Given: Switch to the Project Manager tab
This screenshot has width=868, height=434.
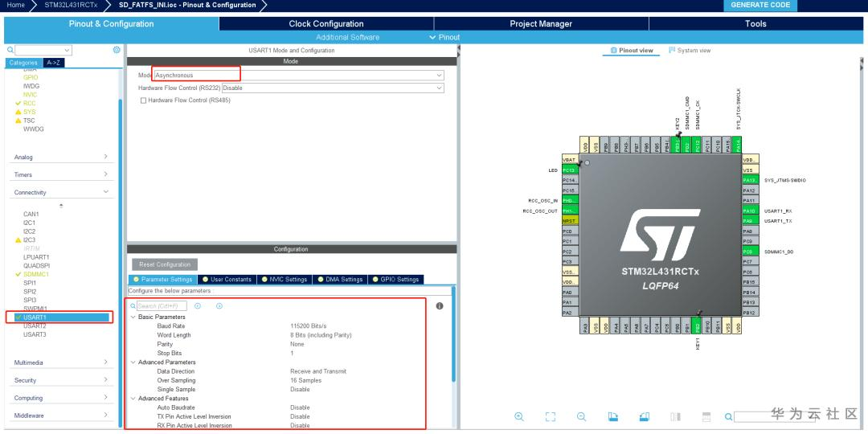Looking at the screenshot, I should point(541,24).
